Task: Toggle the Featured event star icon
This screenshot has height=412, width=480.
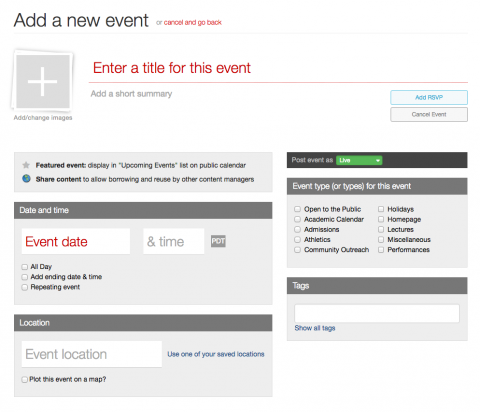Action: click(x=26, y=165)
